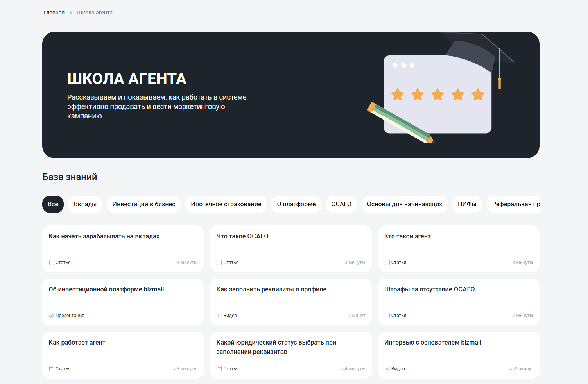Image resolution: width=588 pixels, height=384 pixels.
Task: Click the article icon on 'Как начать зарабатывать на вкладах'
Action: pos(52,262)
